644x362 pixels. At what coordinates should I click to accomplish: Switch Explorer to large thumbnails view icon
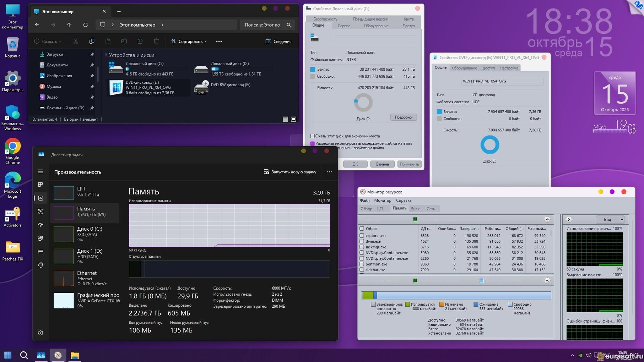coord(293,119)
